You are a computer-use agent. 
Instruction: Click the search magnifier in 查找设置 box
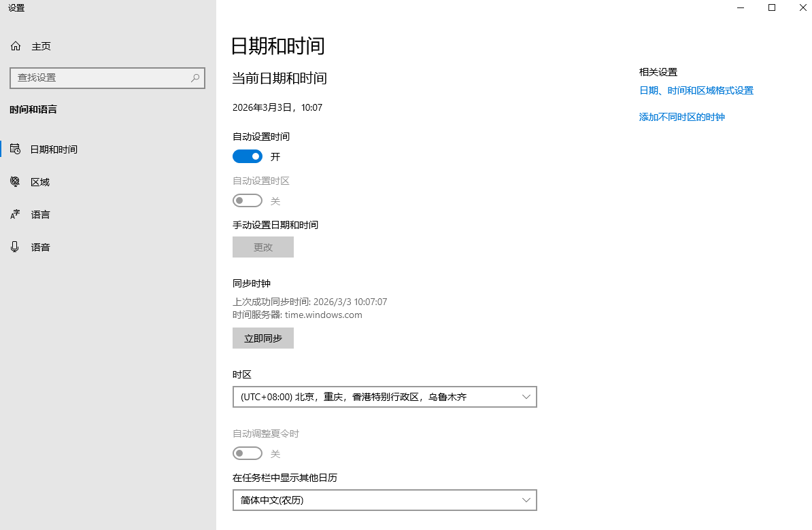(195, 77)
